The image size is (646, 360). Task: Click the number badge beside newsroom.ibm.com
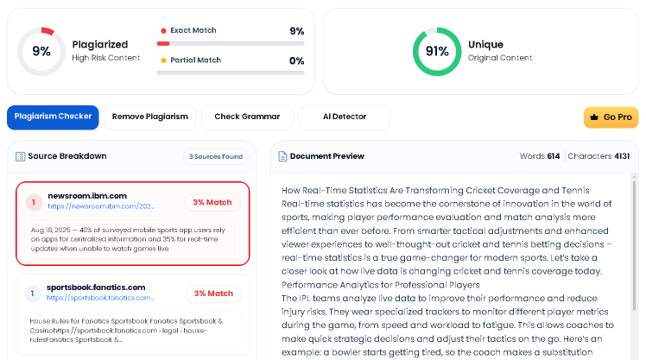tap(34, 202)
